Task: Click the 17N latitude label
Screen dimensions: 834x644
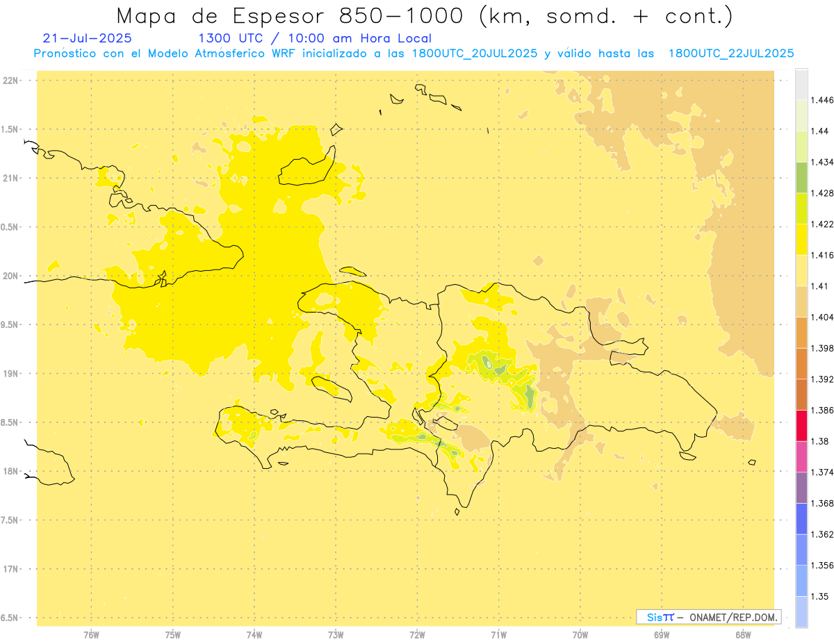Action: point(10,569)
